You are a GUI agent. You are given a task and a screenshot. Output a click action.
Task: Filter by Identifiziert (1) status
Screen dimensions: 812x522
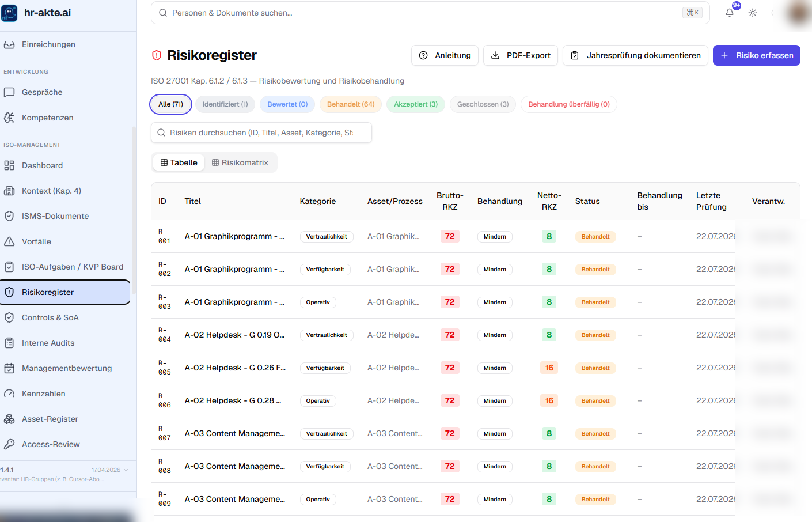(225, 104)
